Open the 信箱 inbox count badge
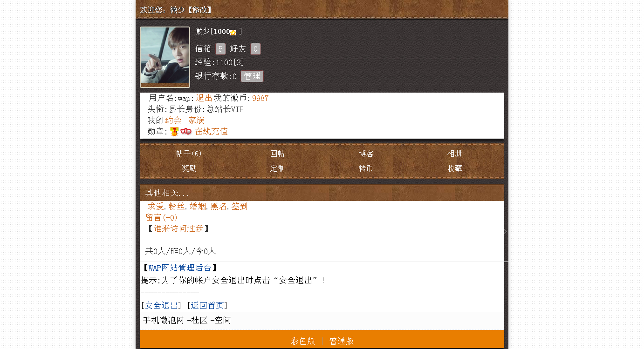The height and width of the screenshot is (349, 644). 220,49
